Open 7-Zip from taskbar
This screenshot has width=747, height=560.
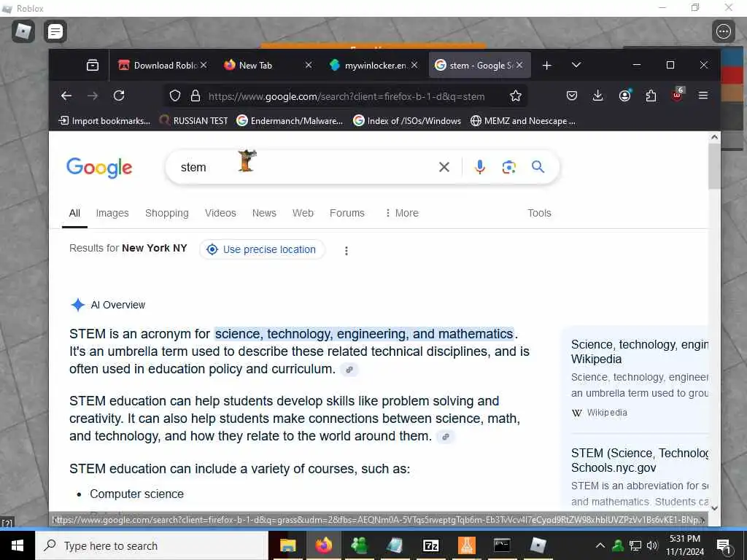tap(430, 545)
